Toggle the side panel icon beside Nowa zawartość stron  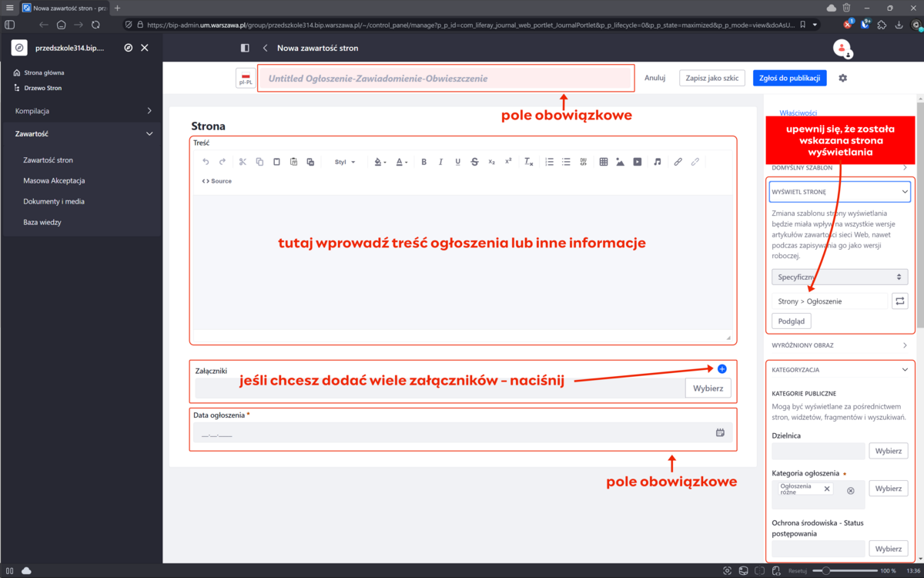coord(245,48)
